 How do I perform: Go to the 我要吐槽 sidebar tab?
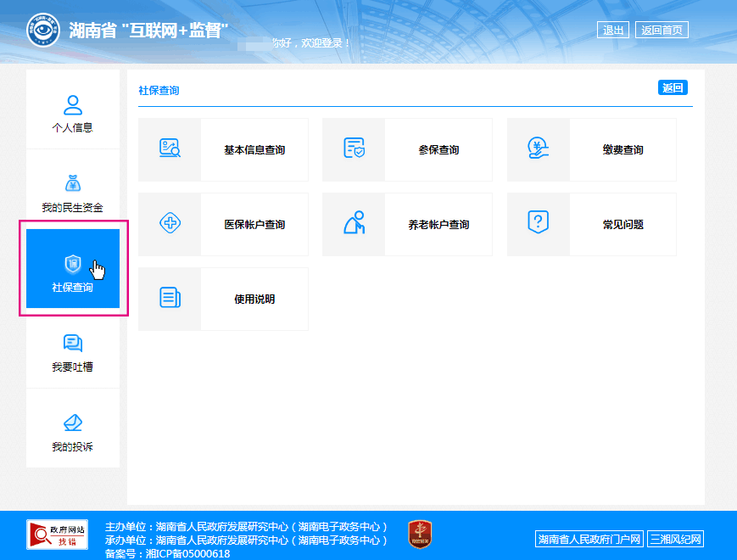tap(73, 350)
